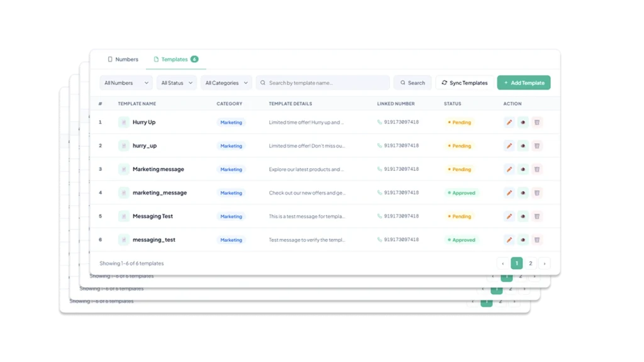Delete the hurry_up template using the trash icon

click(536, 146)
